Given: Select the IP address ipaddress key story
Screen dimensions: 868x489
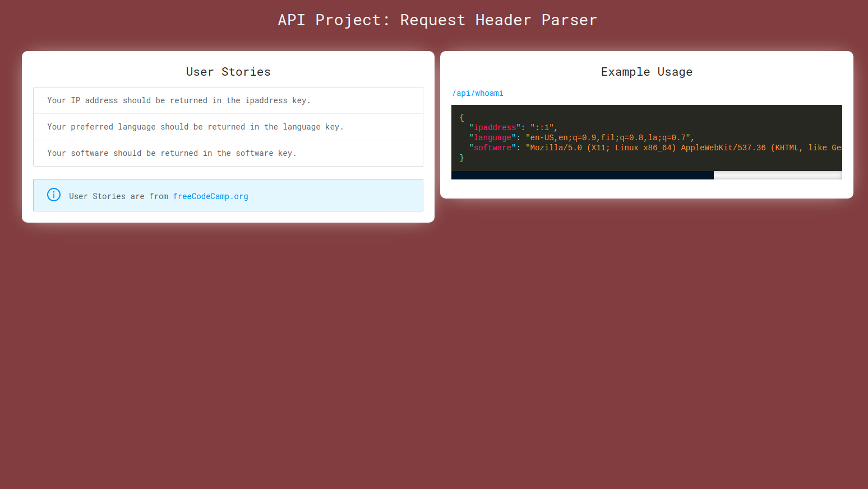Looking at the screenshot, I should point(228,100).
